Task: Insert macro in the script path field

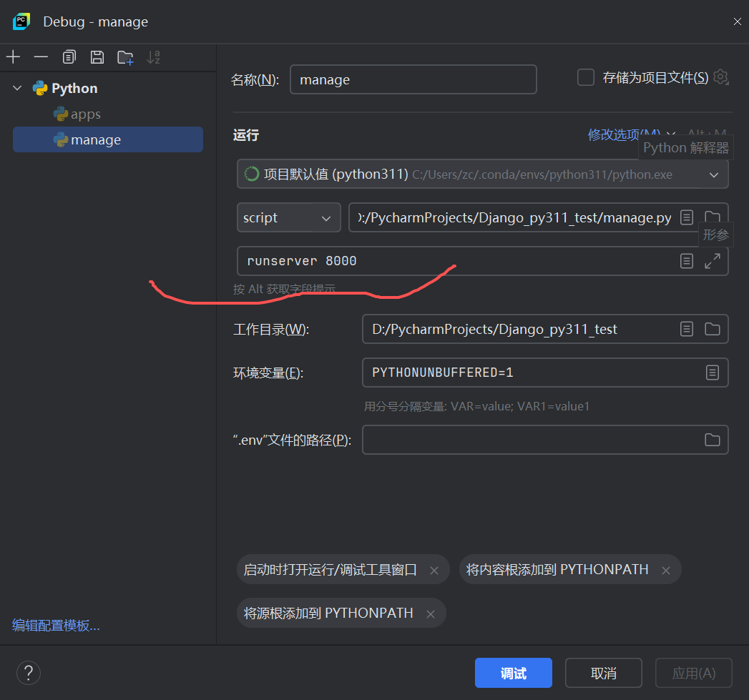Action: pos(687,218)
